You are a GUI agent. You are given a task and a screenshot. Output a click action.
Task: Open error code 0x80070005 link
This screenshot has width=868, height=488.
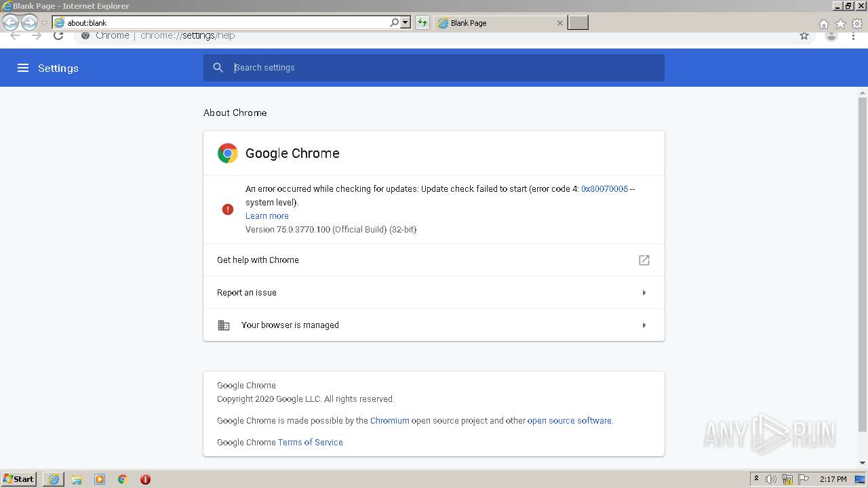pyautogui.click(x=604, y=189)
